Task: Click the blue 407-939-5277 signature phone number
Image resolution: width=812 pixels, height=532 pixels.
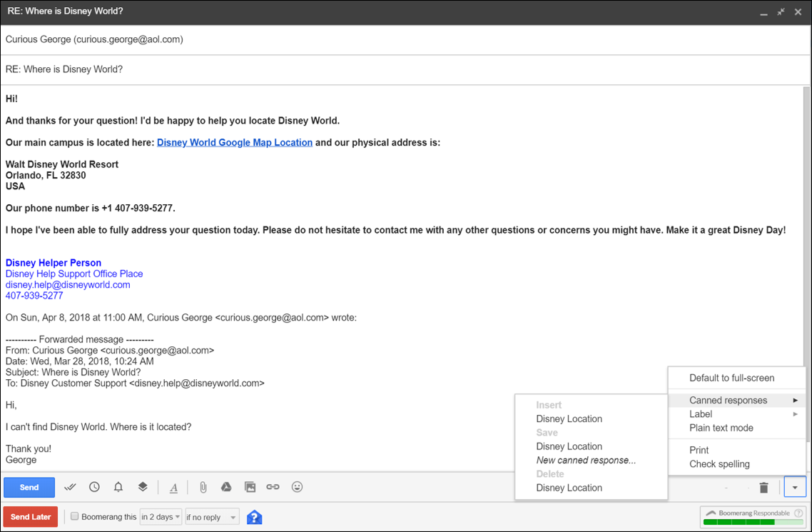Action: [34, 295]
